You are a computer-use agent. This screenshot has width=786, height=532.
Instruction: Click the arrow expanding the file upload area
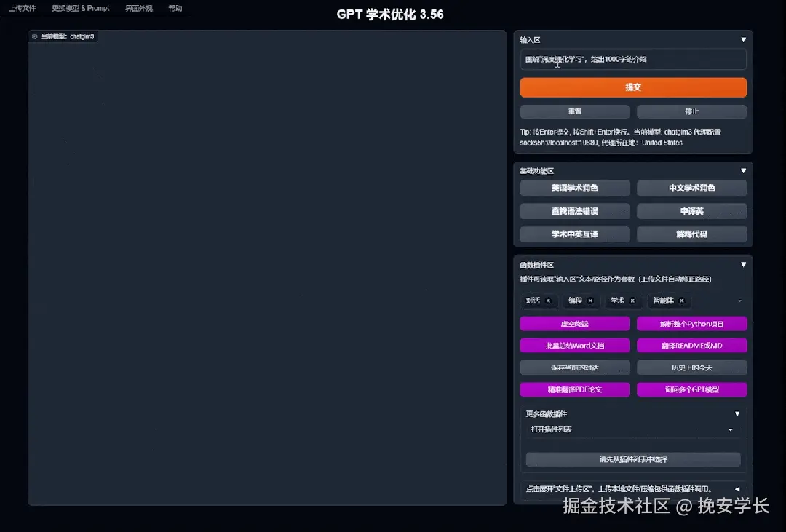point(737,489)
